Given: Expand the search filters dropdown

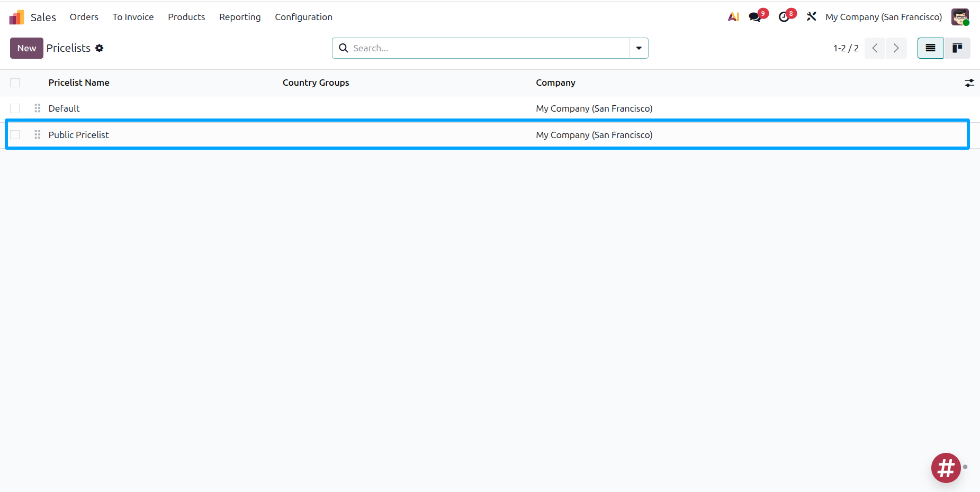Looking at the screenshot, I should (x=639, y=48).
